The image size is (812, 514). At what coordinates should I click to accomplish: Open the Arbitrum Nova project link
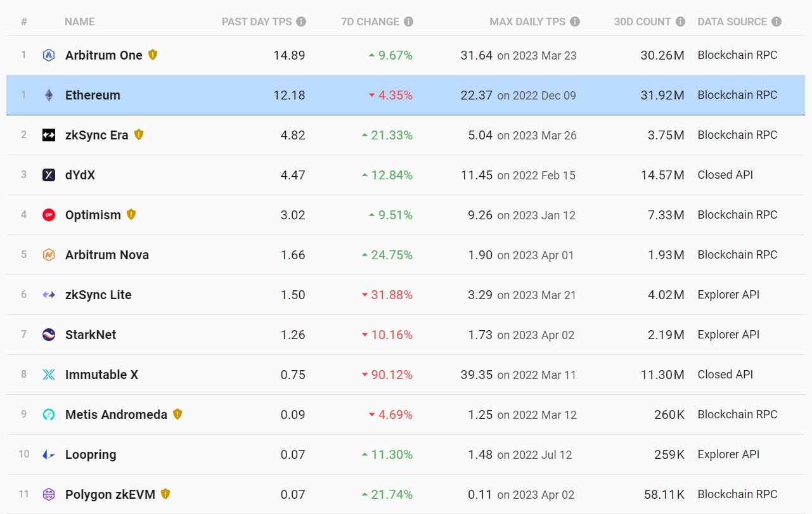[107, 255]
